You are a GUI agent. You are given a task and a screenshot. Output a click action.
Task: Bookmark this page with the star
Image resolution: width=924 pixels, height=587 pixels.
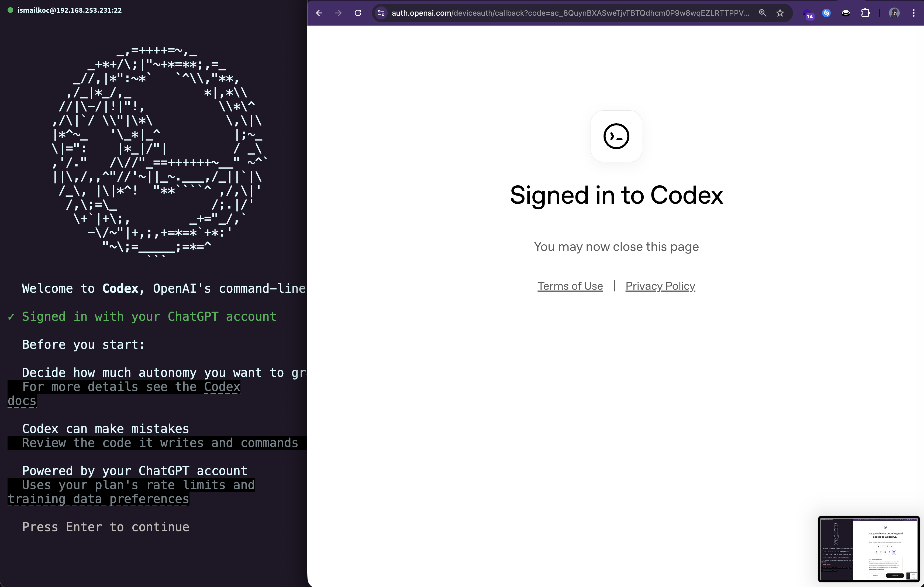[780, 13]
